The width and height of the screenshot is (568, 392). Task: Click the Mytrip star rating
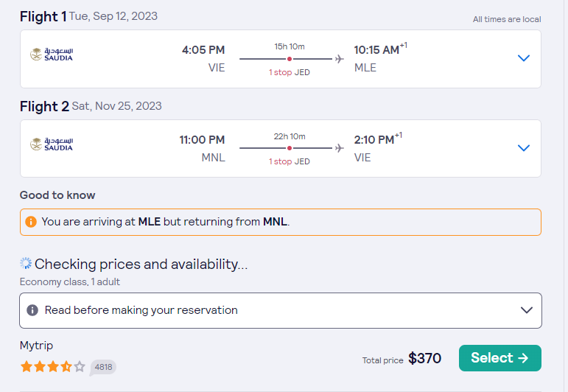pos(53,367)
